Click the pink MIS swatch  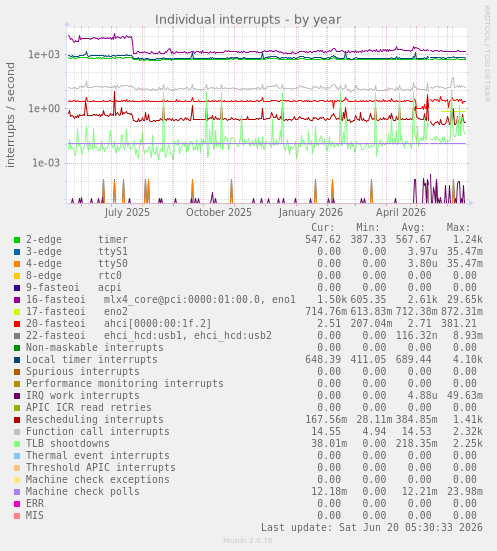17,516
